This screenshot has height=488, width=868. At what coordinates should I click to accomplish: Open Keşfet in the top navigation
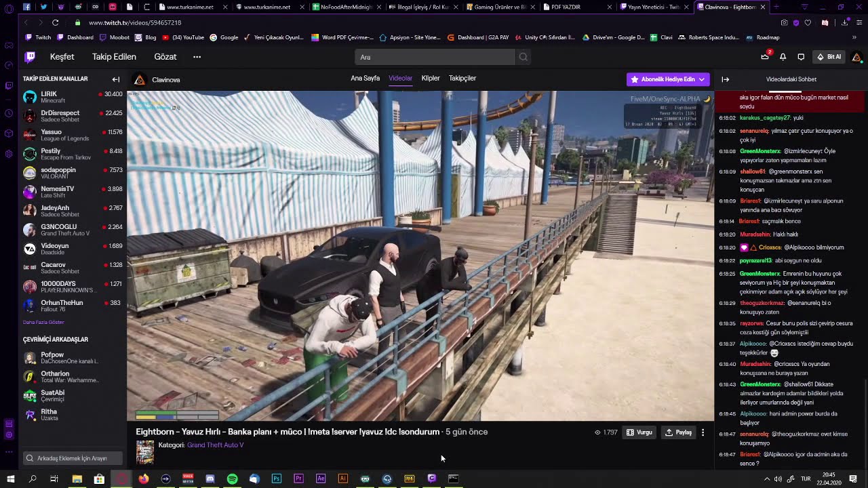point(62,57)
